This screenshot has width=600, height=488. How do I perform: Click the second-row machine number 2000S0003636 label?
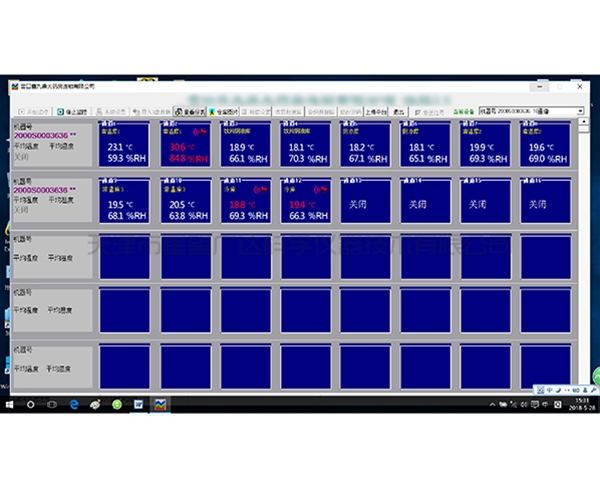pyautogui.click(x=42, y=189)
